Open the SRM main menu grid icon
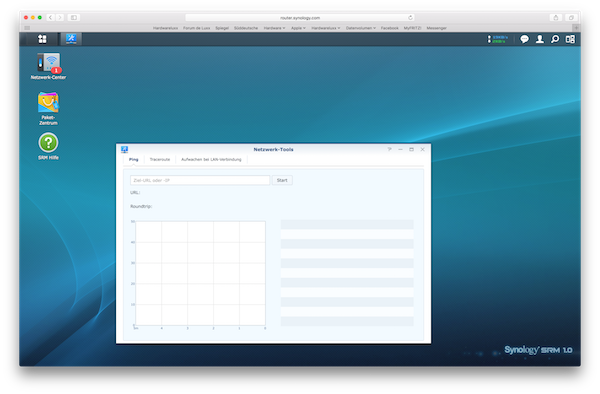Image resolution: width=600 pixels, height=394 pixels. pyautogui.click(x=42, y=39)
